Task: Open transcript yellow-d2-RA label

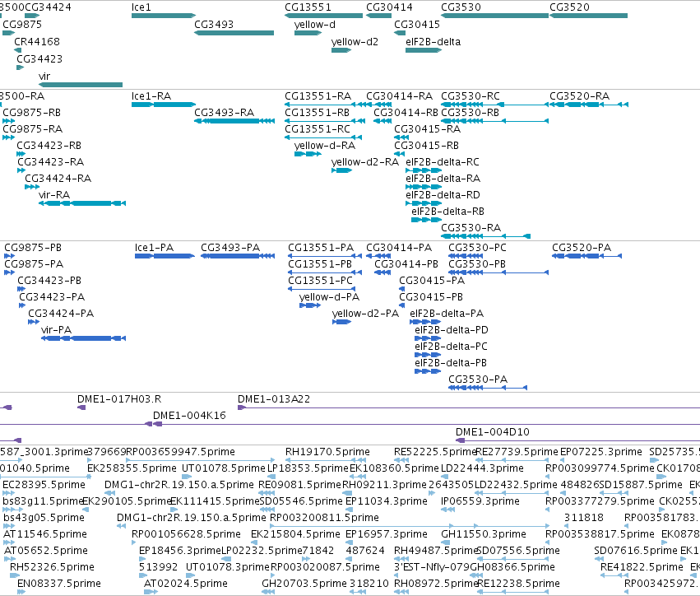Action: (x=364, y=163)
